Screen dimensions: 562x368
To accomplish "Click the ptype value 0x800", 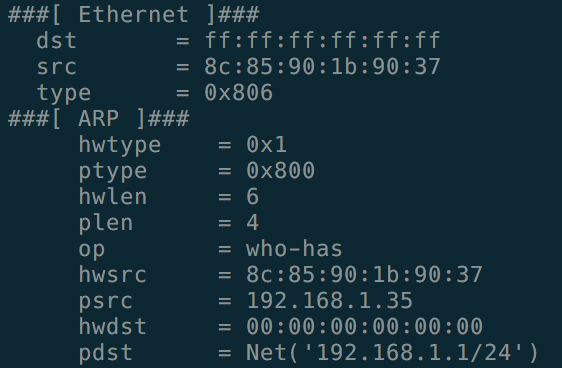I will (x=281, y=171).
